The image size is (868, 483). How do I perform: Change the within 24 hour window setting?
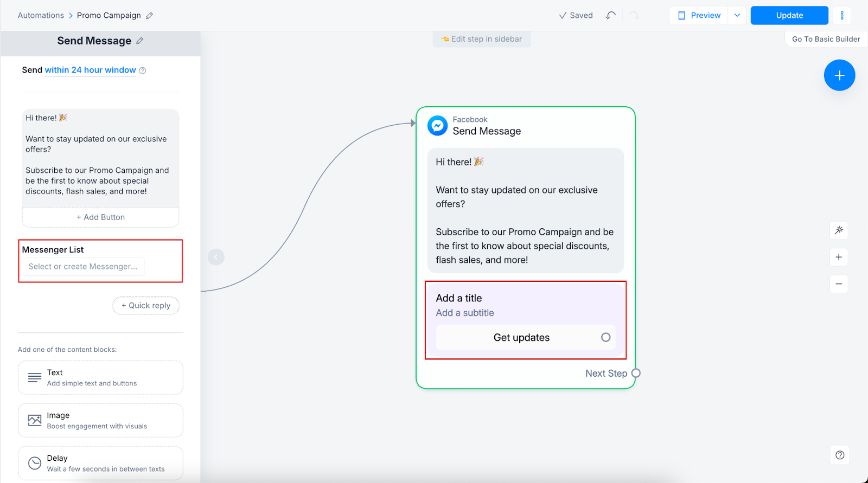90,70
